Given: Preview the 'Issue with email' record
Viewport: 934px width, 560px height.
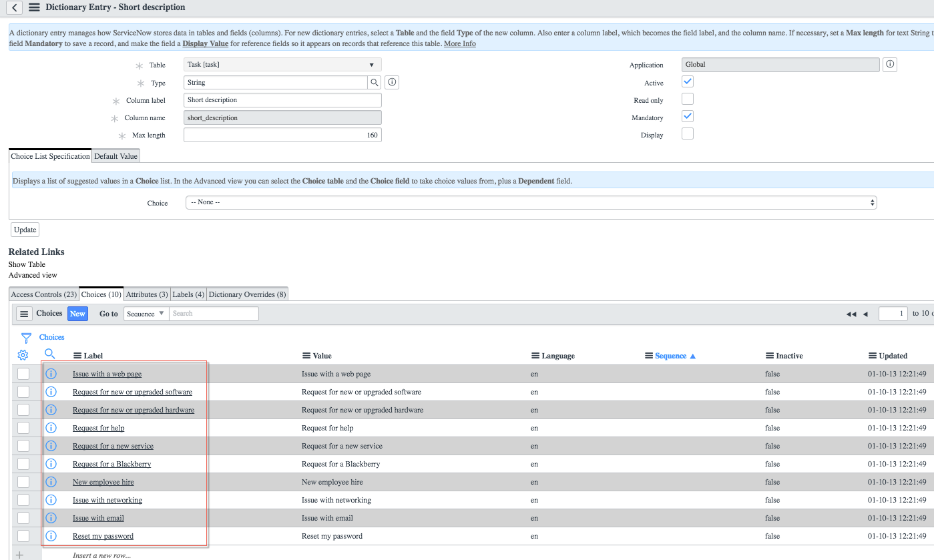Looking at the screenshot, I should (51, 518).
